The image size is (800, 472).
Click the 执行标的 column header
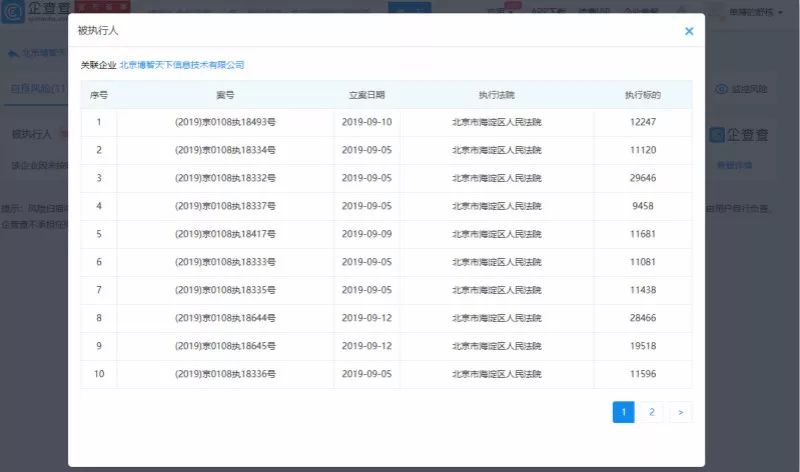[x=643, y=95]
